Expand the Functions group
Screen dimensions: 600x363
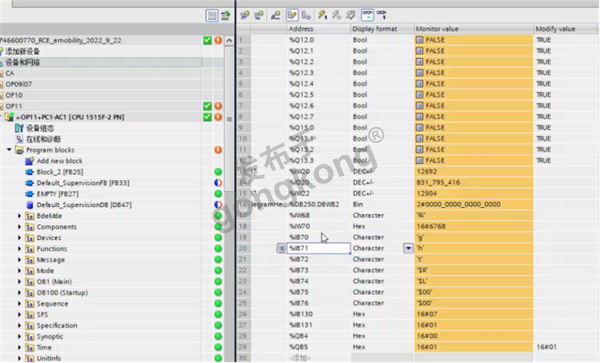pyautogui.click(x=20, y=249)
